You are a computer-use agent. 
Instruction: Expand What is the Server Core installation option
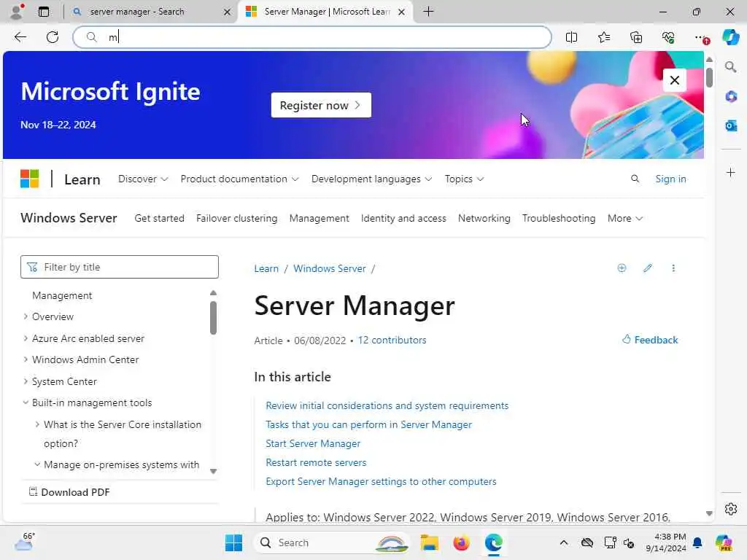37,424
